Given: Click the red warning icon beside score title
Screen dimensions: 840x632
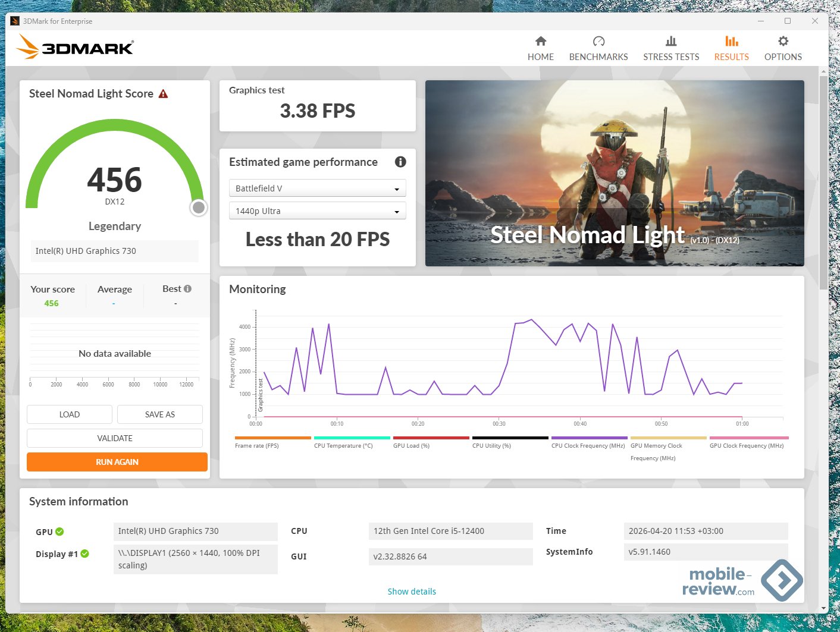Looking at the screenshot, I should click(164, 94).
